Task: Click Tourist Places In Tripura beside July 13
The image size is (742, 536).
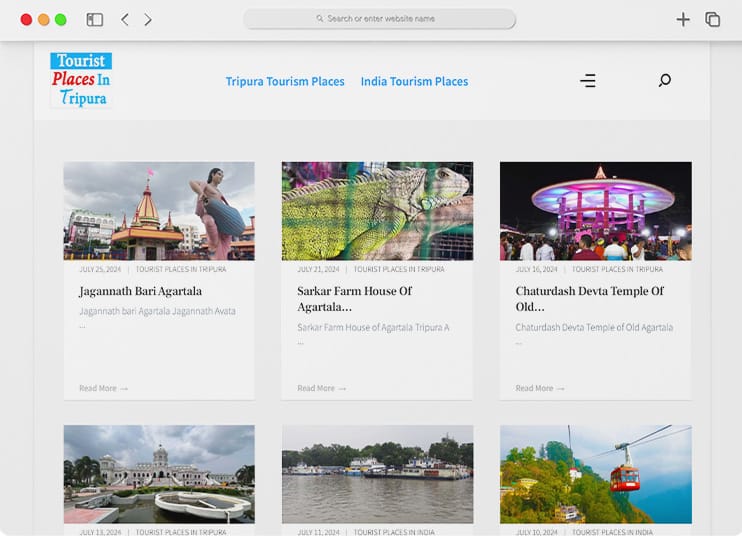Action: pyautogui.click(x=181, y=532)
